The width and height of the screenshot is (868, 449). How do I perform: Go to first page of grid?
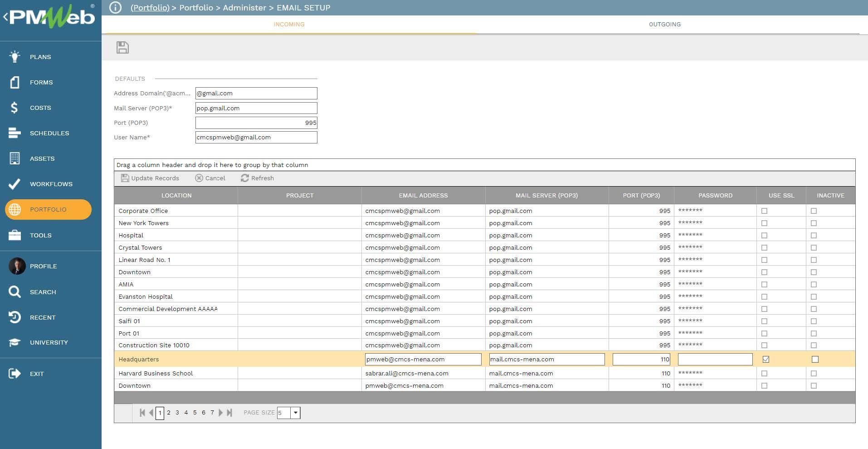click(142, 413)
